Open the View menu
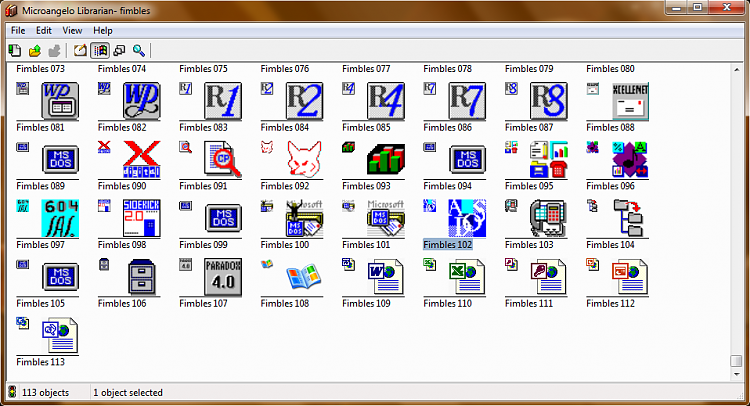 point(72,31)
